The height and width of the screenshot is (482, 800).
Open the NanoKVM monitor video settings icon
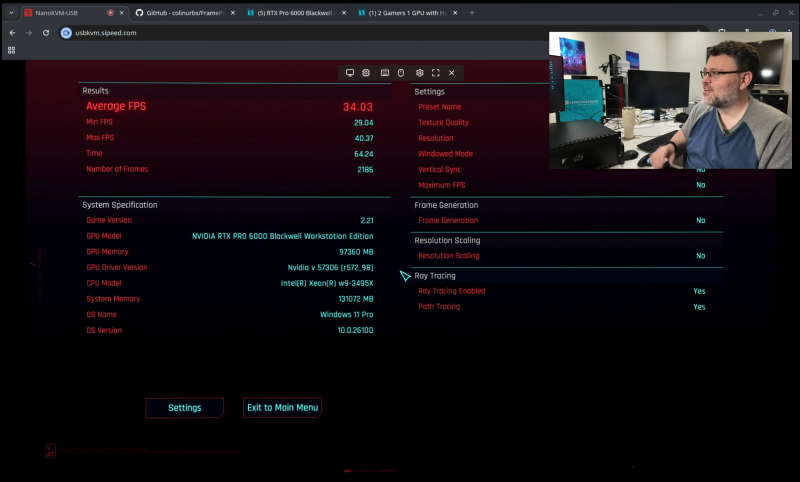pyautogui.click(x=350, y=73)
